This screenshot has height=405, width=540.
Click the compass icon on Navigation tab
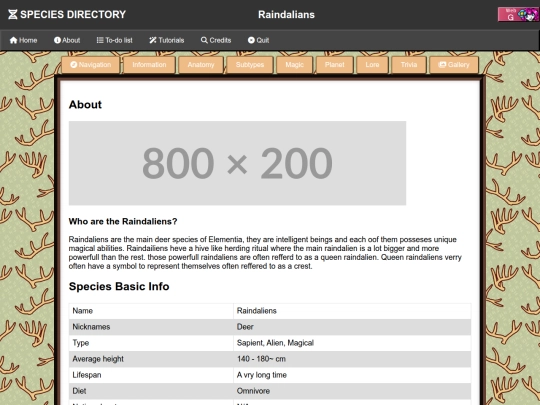click(73, 65)
